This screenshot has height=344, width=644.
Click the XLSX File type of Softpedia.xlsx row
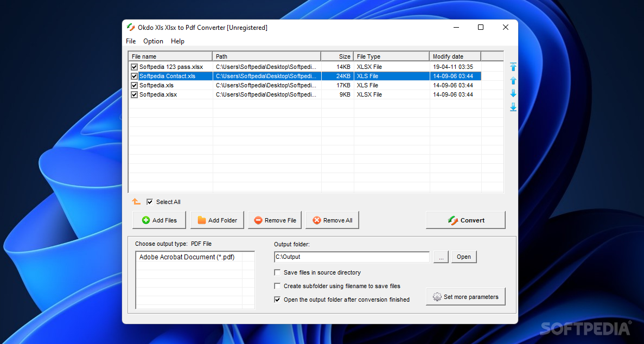click(x=391, y=94)
